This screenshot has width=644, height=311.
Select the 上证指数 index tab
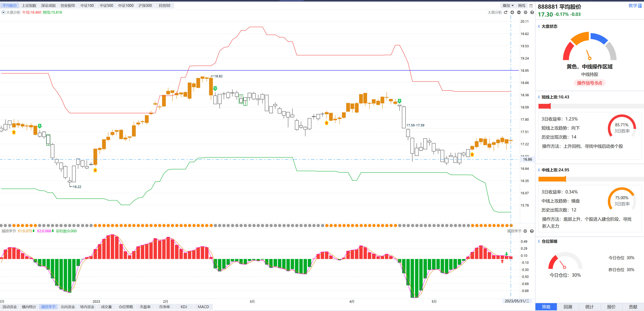(x=29, y=5)
